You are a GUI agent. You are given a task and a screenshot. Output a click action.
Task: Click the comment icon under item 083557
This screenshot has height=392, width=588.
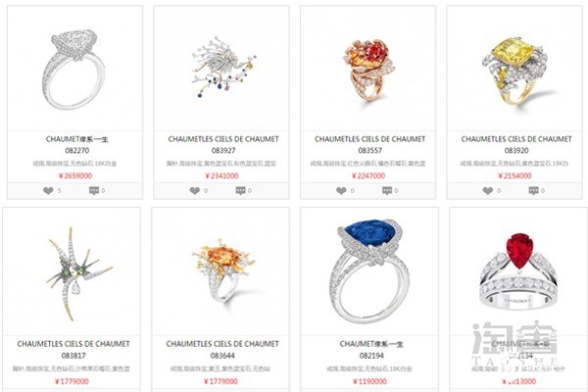coord(387,191)
